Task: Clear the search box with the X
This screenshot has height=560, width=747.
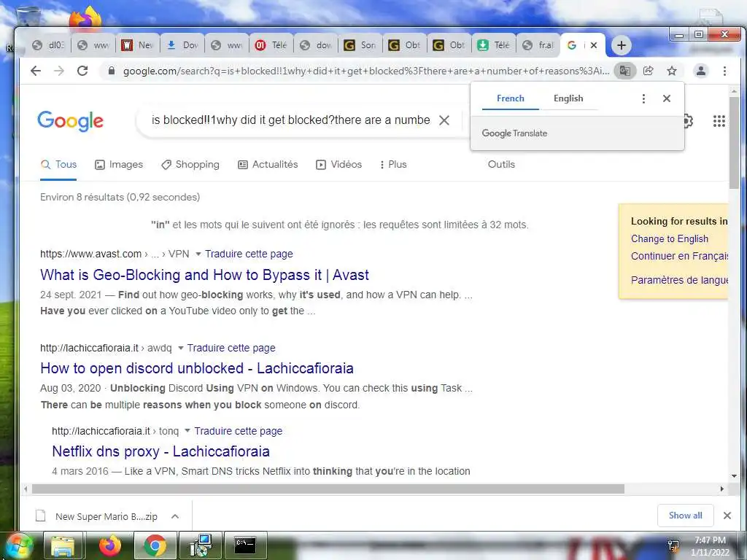Action: 444,120
